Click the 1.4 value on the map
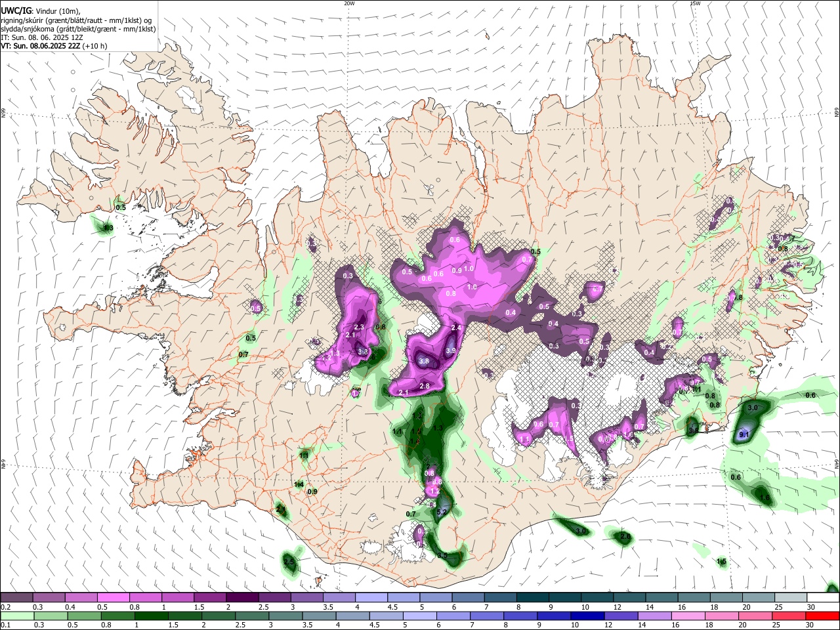Screen dimensions: 840x630 pyautogui.click(x=299, y=484)
